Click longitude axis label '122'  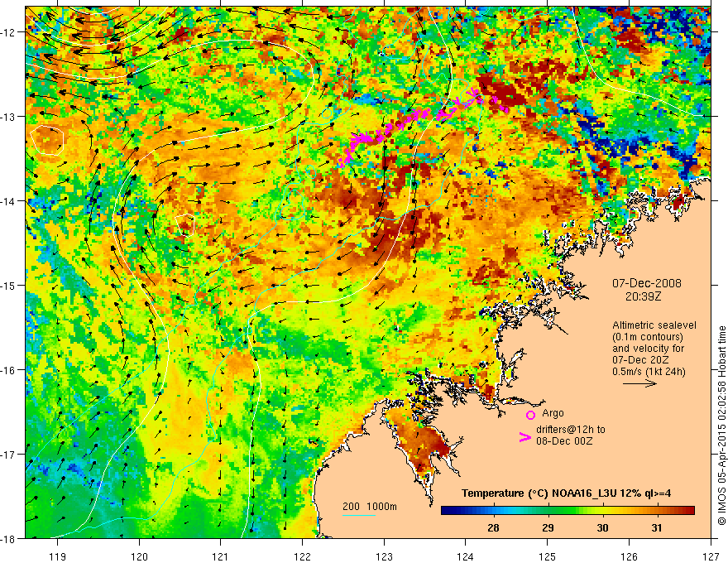[302, 556]
